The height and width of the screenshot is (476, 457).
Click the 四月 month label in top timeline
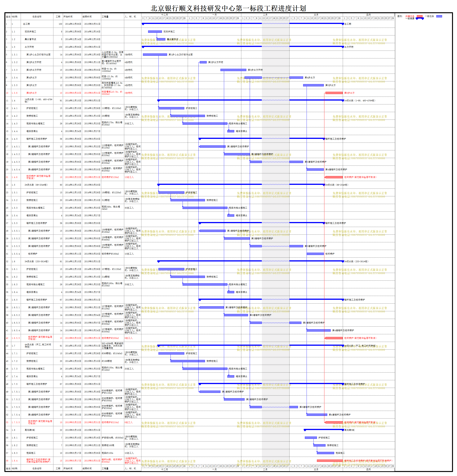pos(369,15)
